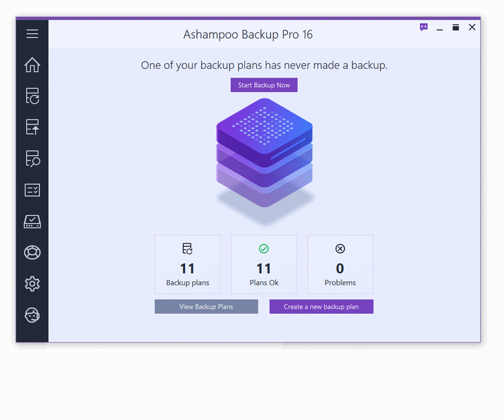Select the 0 Problems card

(x=340, y=265)
